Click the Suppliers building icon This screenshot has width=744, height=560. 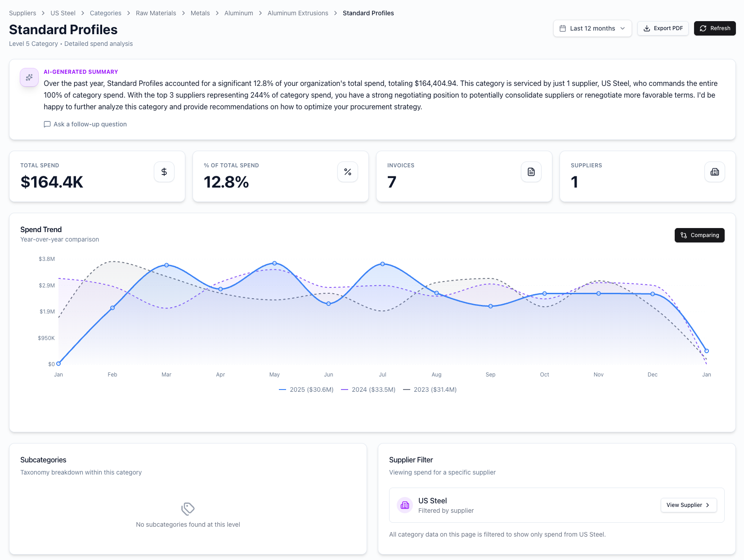715,172
